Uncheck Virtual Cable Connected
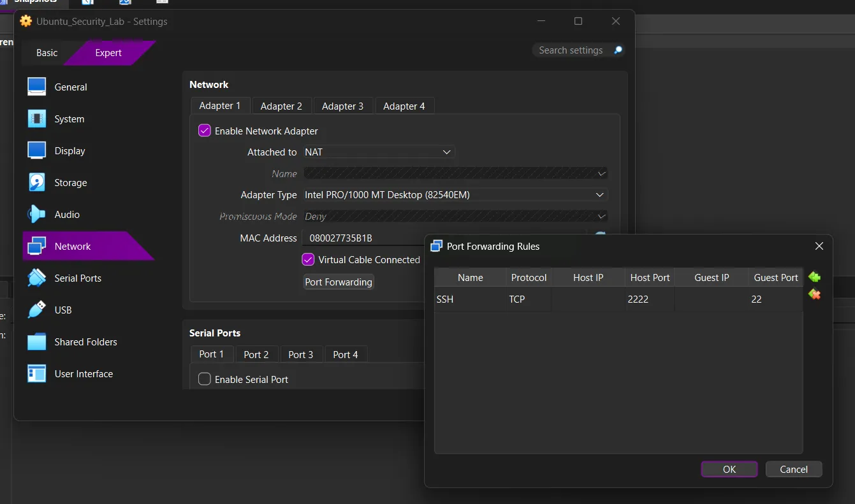 point(308,259)
